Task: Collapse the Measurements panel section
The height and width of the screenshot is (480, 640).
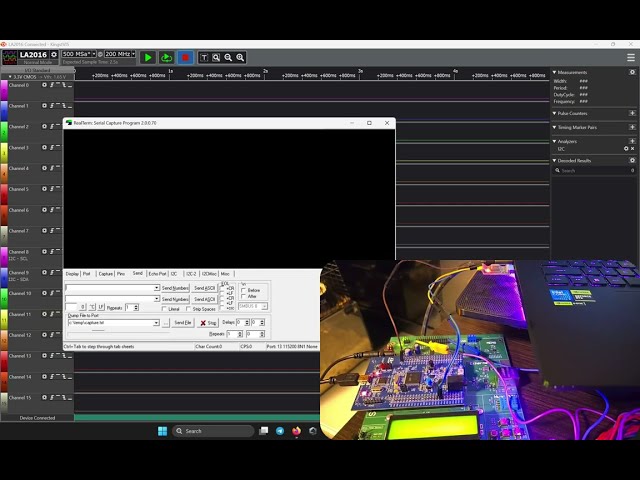Action: (554, 72)
